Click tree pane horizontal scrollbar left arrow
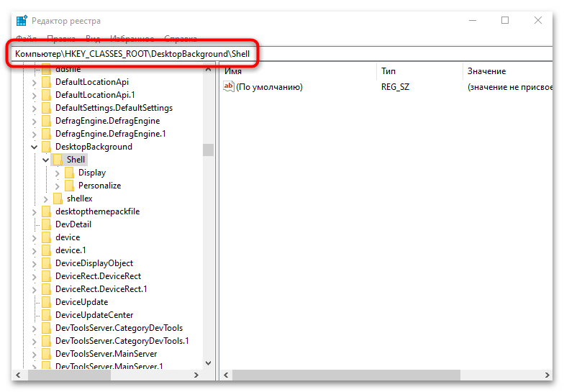The height and width of the screenshot is (392, 564). coord(18,375)
